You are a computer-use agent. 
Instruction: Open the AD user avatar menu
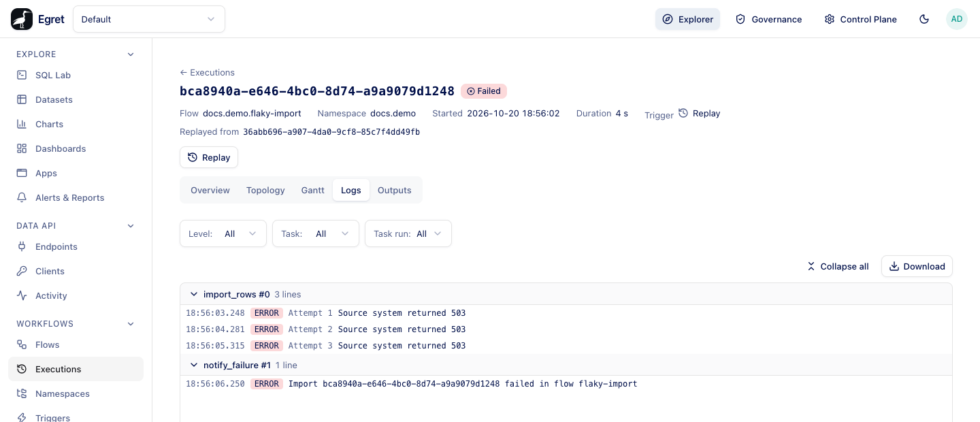pos(957,19)
